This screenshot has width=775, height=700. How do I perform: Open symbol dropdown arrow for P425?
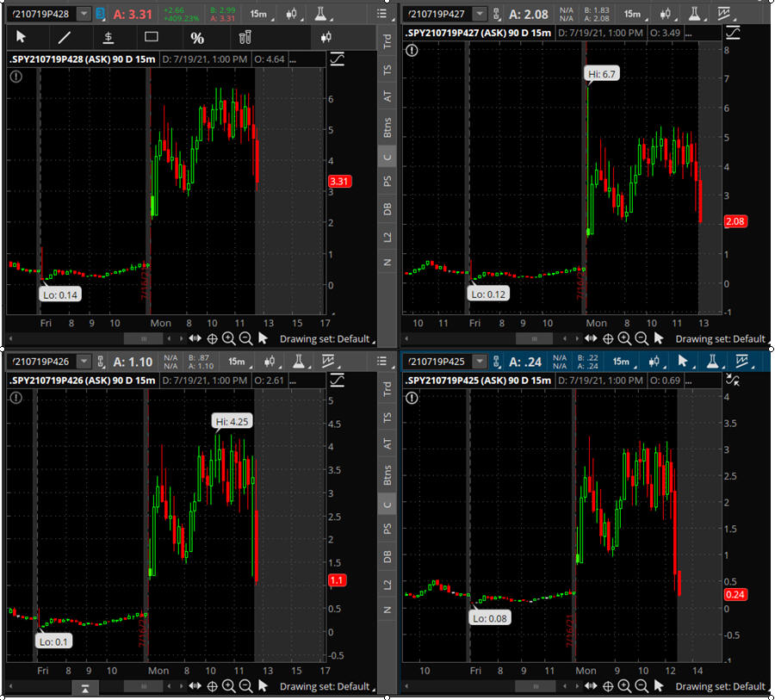click(x=480, y=362)
